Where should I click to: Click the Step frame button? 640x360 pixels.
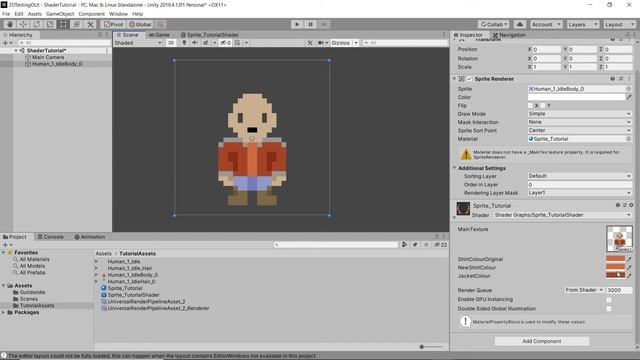click(x=324, y=24)
